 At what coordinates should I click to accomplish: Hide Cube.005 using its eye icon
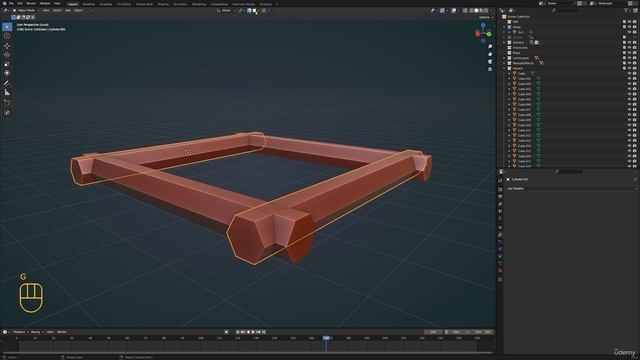tap(629, 99)
